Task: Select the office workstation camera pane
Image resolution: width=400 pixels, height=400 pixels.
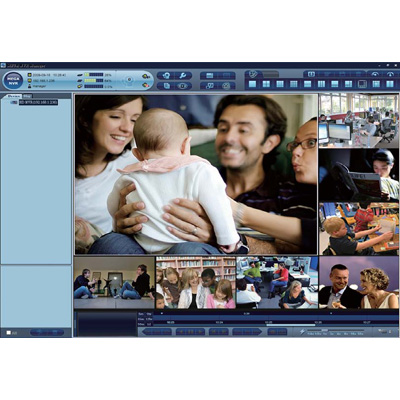Action: pyautogui.click(x=359, y=120)
